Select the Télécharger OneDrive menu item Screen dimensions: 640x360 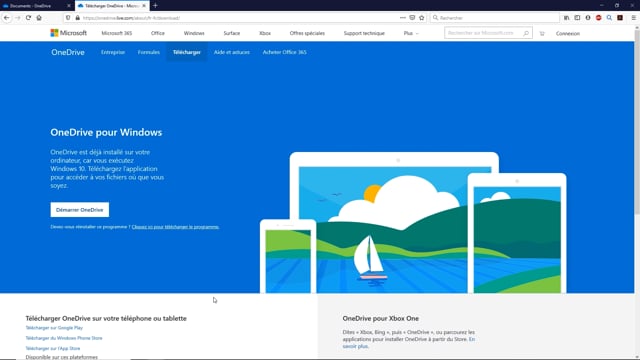click(x=187, y=52)
